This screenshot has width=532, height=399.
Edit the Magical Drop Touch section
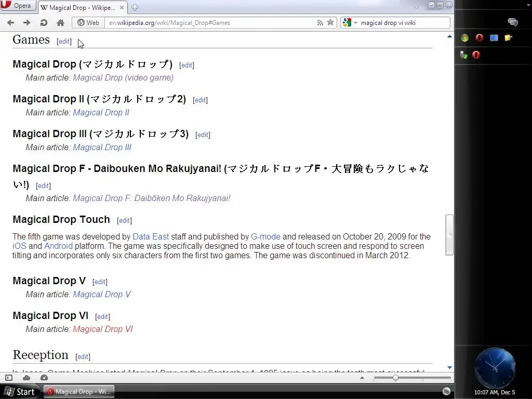[125, 220]
